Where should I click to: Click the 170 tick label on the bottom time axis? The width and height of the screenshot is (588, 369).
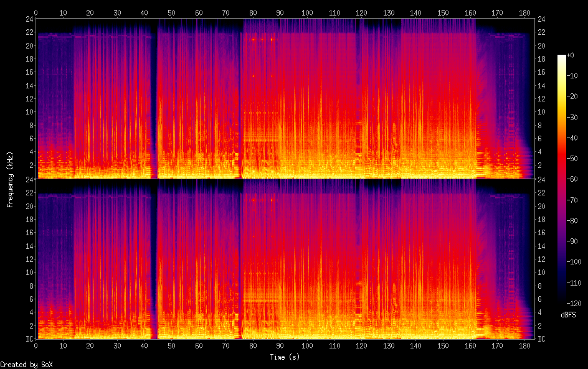tap(497, 346)
